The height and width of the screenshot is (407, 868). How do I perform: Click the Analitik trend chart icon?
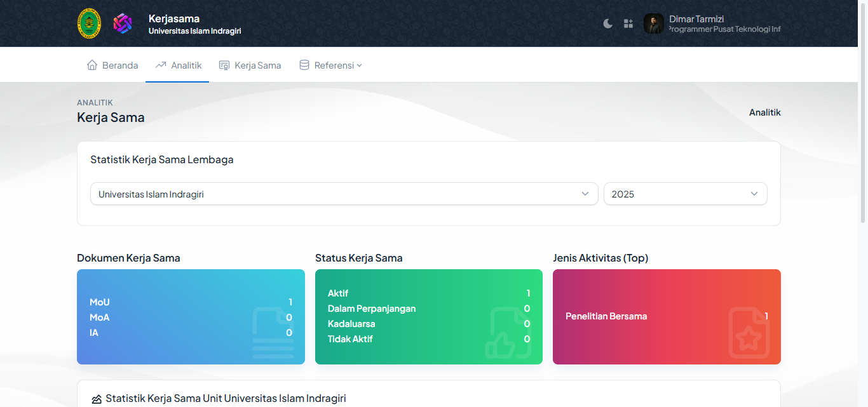[161, 65]
